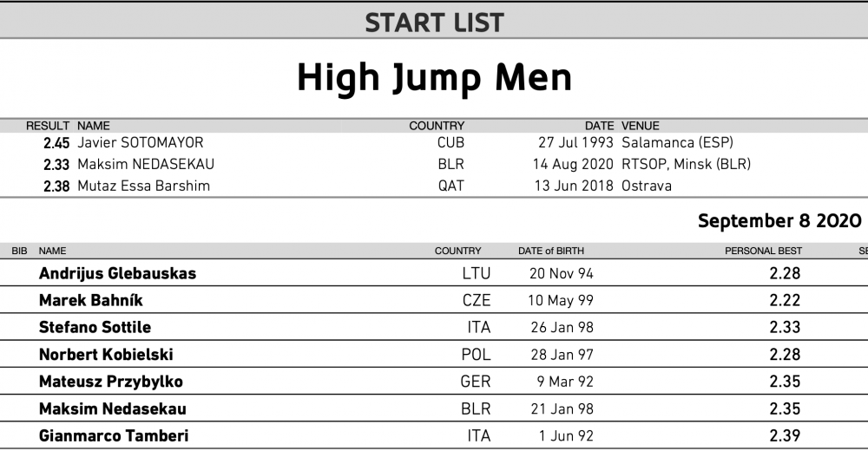
Task: Select Marek Bahník athlete name
Action: click(x=91, y=300)
